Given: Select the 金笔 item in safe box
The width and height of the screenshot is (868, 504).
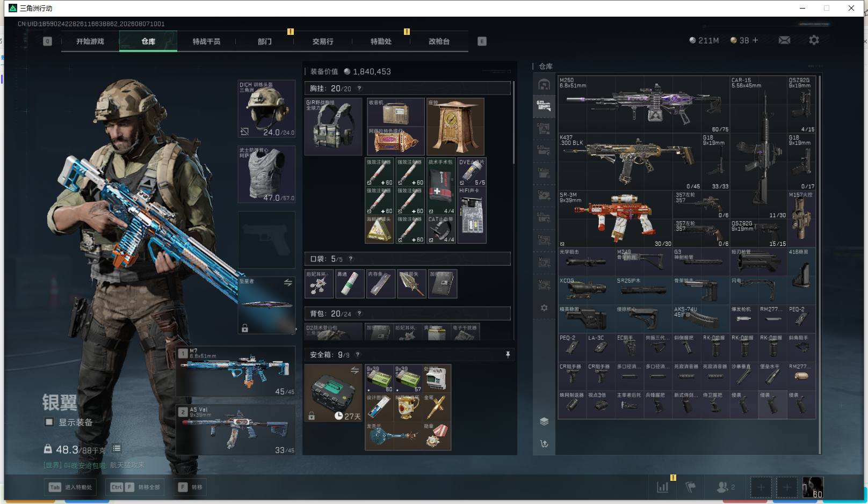Looking at the screenshot, I should 436,407.
